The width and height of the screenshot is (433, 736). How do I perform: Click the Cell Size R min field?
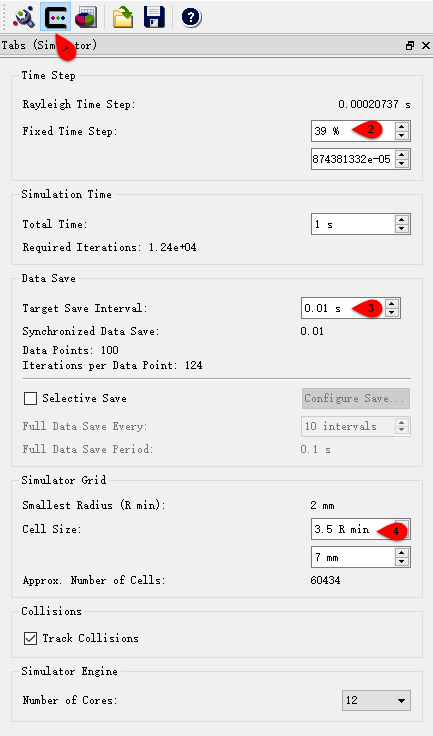coord(353,529)
